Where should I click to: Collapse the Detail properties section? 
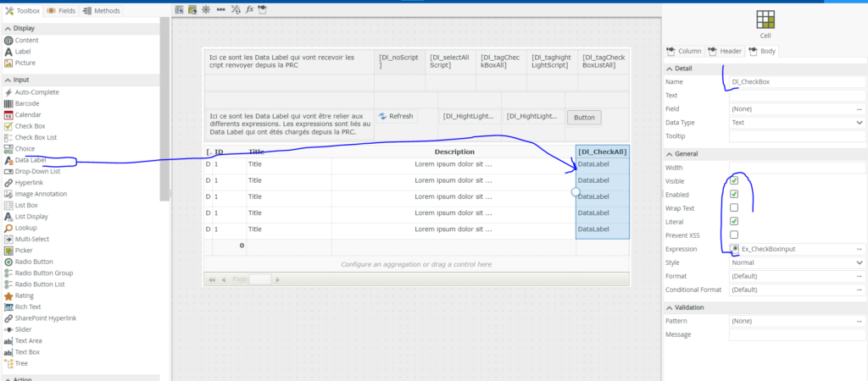click(670, 69)
